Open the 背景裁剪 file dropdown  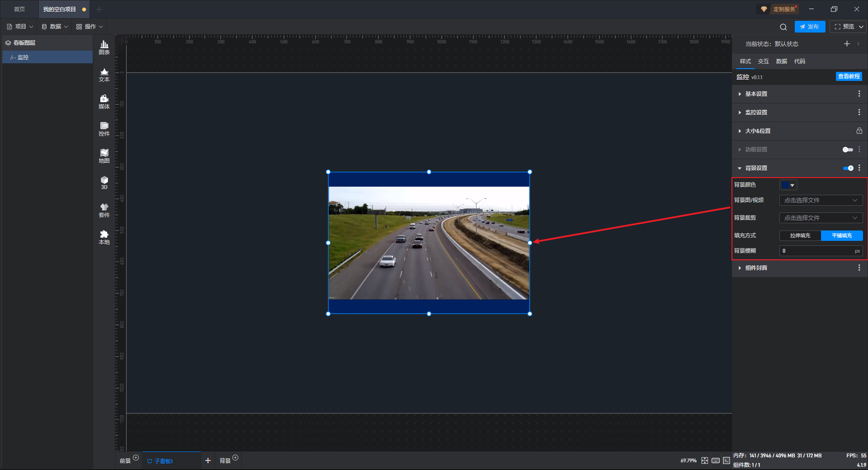coord(821,218)
